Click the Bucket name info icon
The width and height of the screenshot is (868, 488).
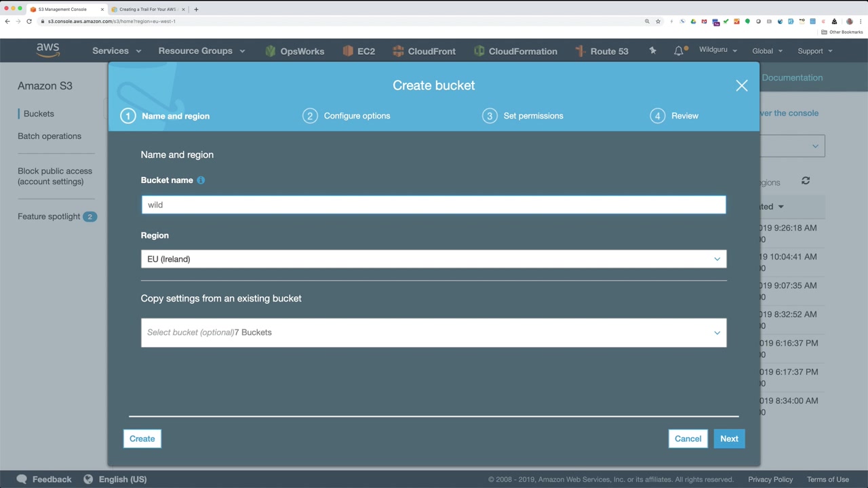click(201, 180)
